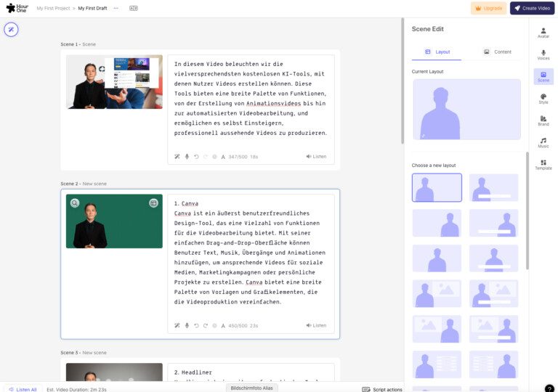Image resolution: width=558 pixels, height=392 pixels.
Task: Choose the avatar-center with caption bar layout
Action: click(x=493, y=258)
